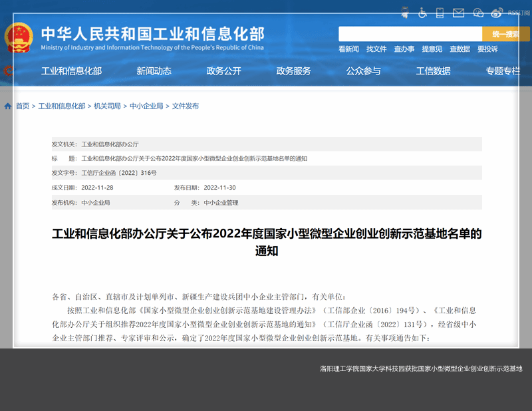Open the 政务公开 navigation menu
532x411 pixels.
pyautogui.click(x=223, y=71)
